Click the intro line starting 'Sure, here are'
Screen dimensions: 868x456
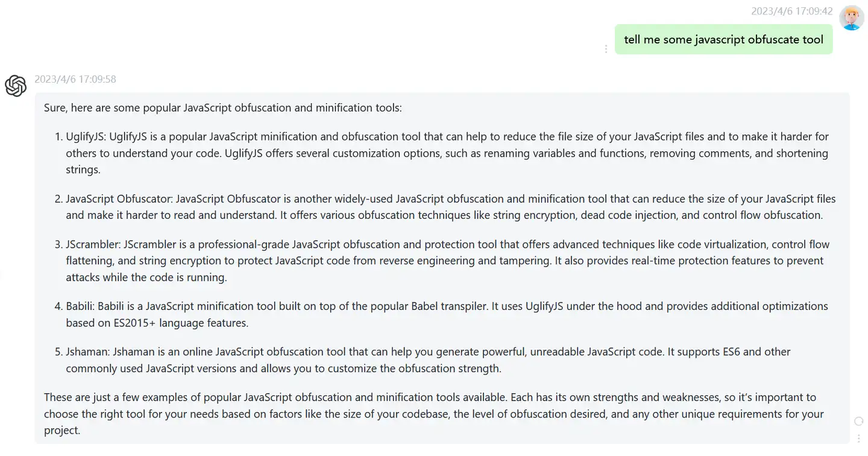click(x=223, y=108)
